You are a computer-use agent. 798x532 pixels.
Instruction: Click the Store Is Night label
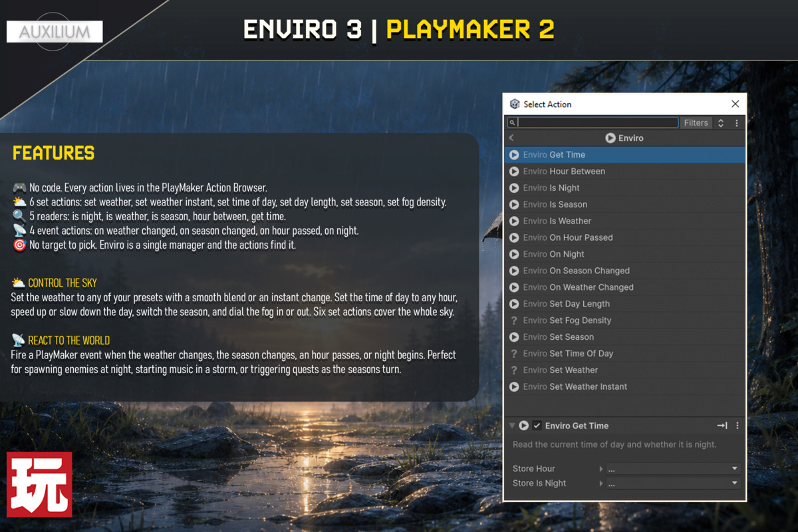click(539, 483)
